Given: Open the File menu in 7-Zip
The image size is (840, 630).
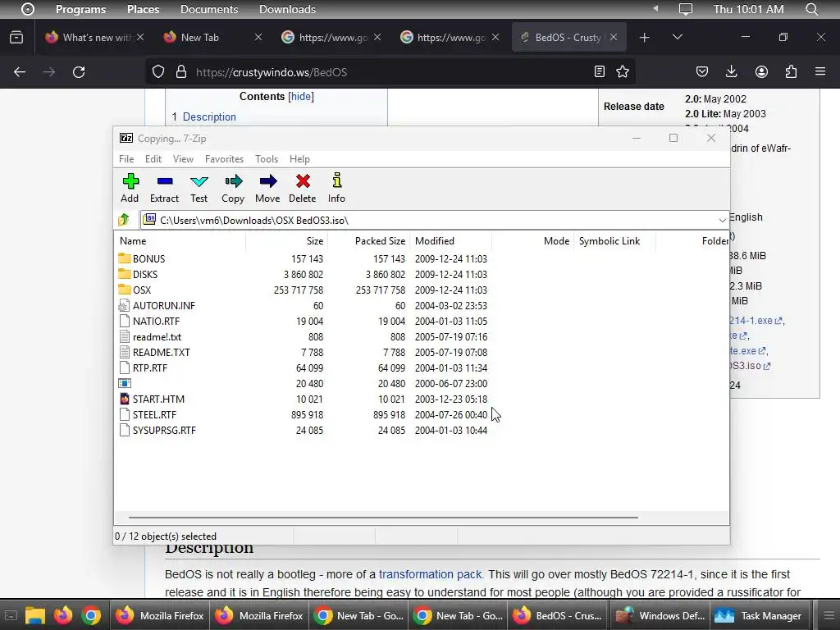Looking at the screenshot, I should tap(126, 159).
